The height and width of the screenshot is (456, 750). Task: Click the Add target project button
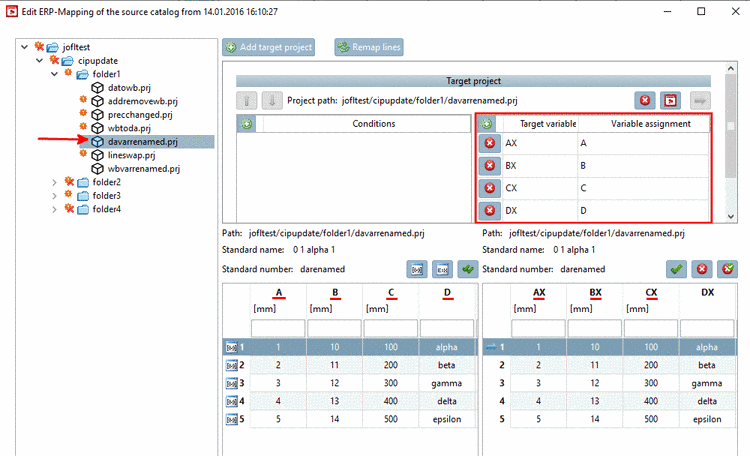(268, 47)
